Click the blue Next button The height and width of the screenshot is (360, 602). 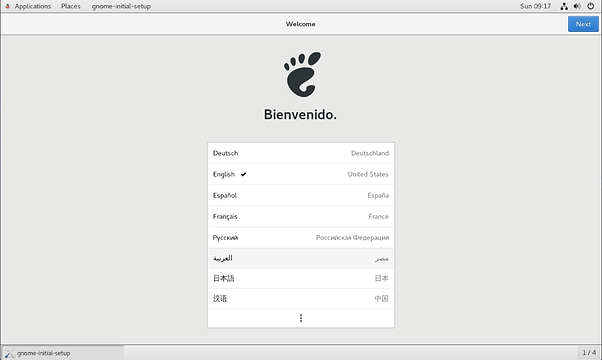[583, 24]
